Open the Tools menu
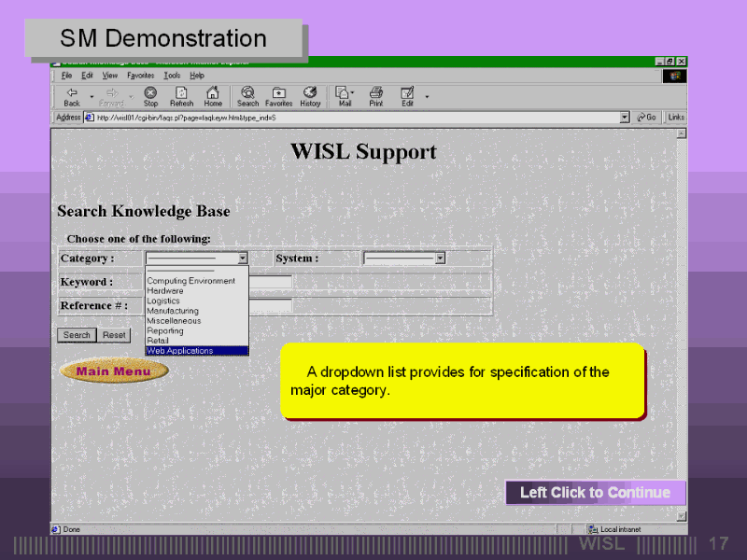 click(x=172, y=75)
